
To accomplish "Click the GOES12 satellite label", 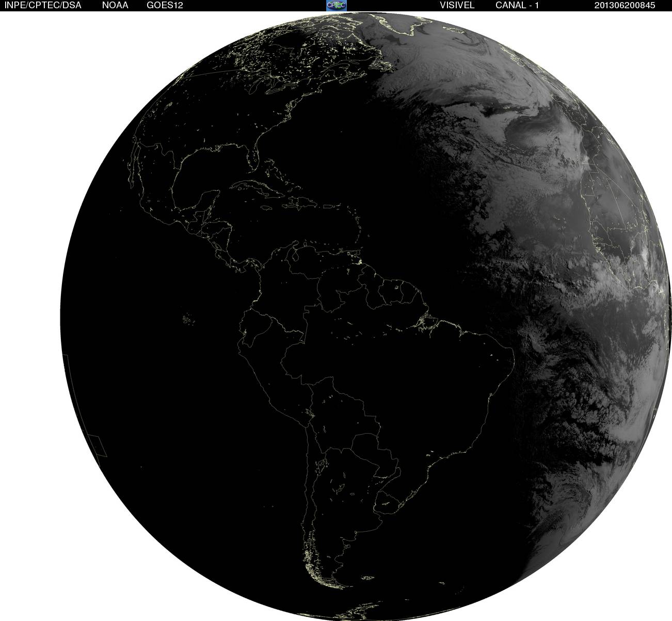I will point(165,5).
